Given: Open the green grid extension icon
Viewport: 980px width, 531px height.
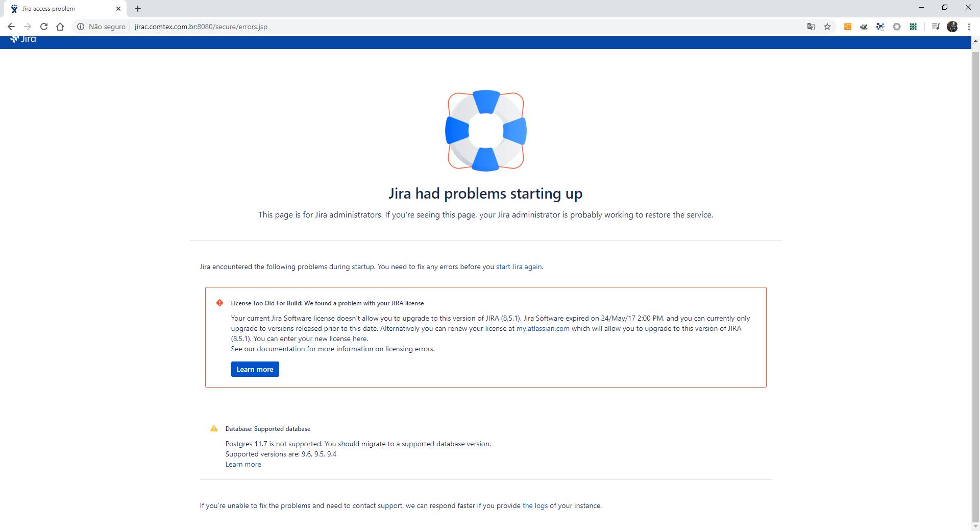Looking at the screenshot, I should coord(913,27).
